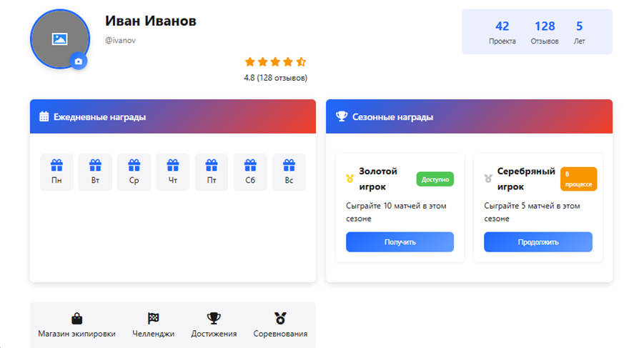
Task: Claim the Sunday (Вс) gift reward
Action: [x=289, y=172]
